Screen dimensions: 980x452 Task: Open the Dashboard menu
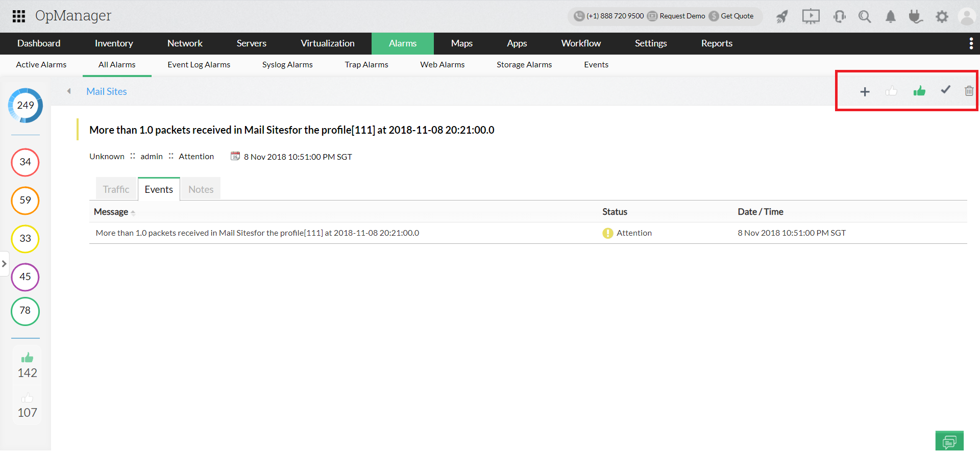pos(39,43)
